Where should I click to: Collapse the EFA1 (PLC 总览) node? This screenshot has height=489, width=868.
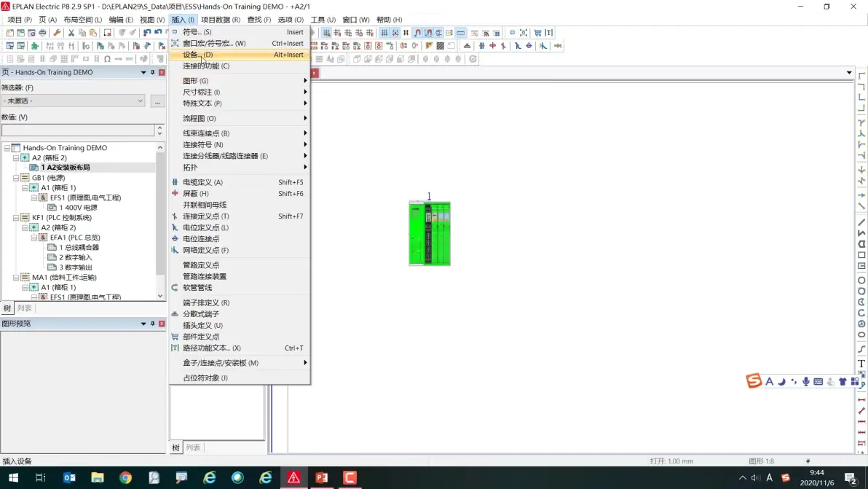point(34,238)
